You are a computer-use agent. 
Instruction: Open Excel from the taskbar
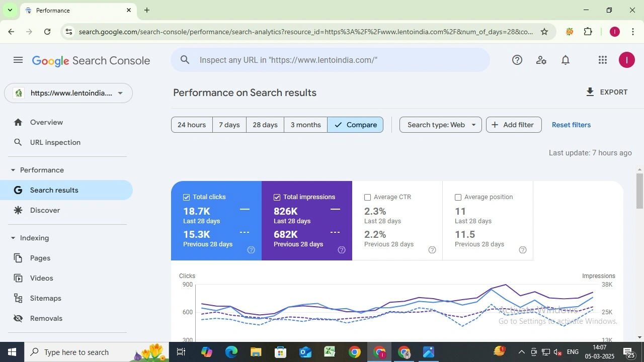tap(330, 352)
